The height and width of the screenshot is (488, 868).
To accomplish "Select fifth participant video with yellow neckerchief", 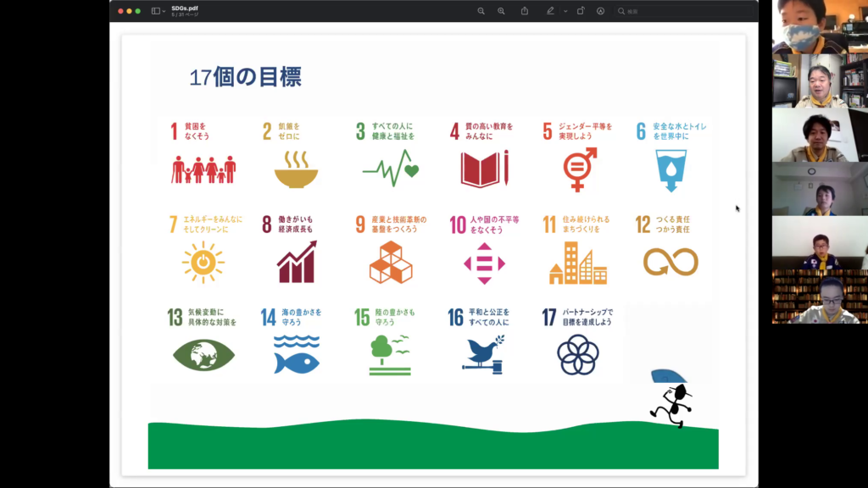I will [820, 243].
